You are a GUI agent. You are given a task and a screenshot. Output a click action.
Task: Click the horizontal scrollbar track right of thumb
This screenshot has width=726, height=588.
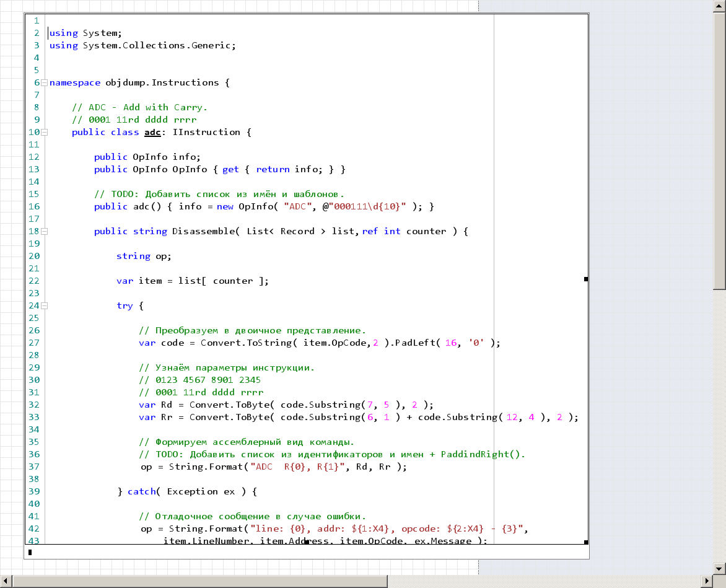pyautogui.click(x=545, y=581)
